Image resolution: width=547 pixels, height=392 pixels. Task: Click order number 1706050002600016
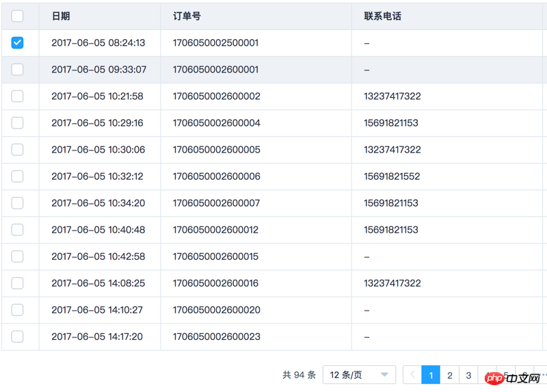click(x=215, y=283)
